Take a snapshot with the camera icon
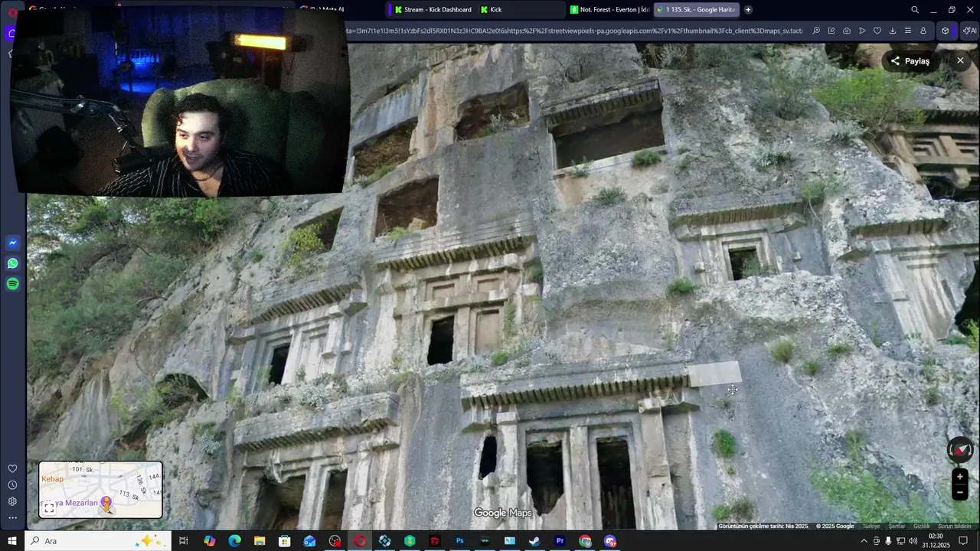Screen dimensions: 980x551 [x=847, y=31]
